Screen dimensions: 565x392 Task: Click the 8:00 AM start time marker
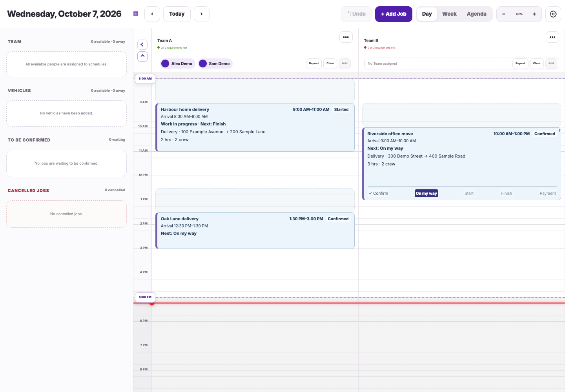[145, 78]
